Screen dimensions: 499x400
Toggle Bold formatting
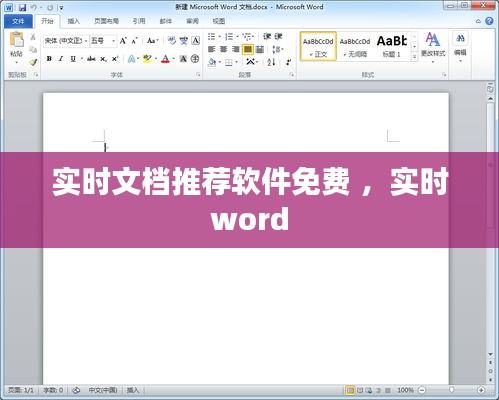pyautogui.click(x=49, y=59)
